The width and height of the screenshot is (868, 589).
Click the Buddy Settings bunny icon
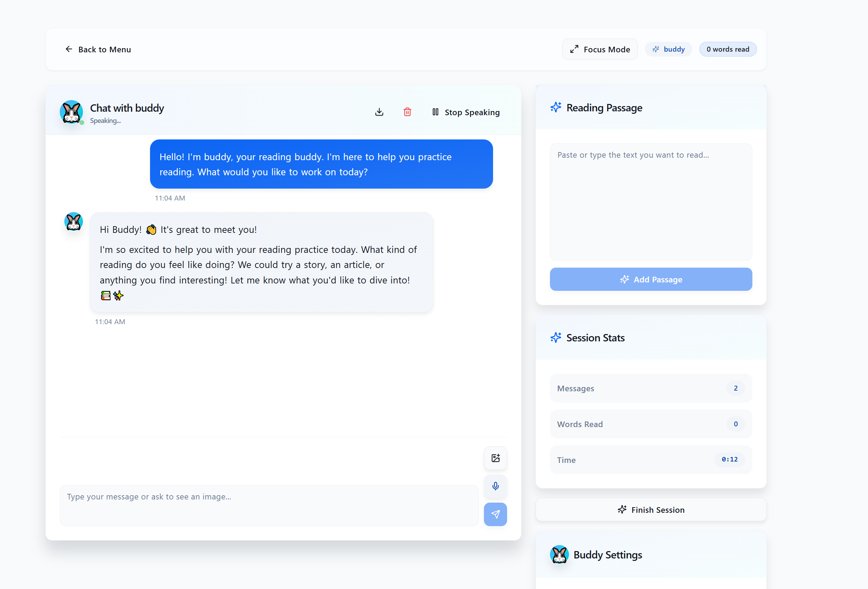[x=559, y=554]
